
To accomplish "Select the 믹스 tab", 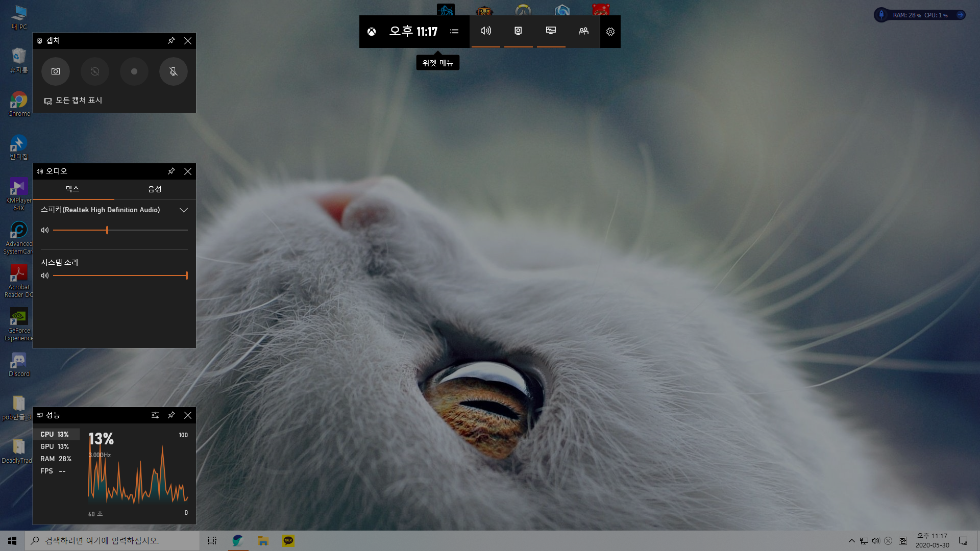I will tap(72, 189).
